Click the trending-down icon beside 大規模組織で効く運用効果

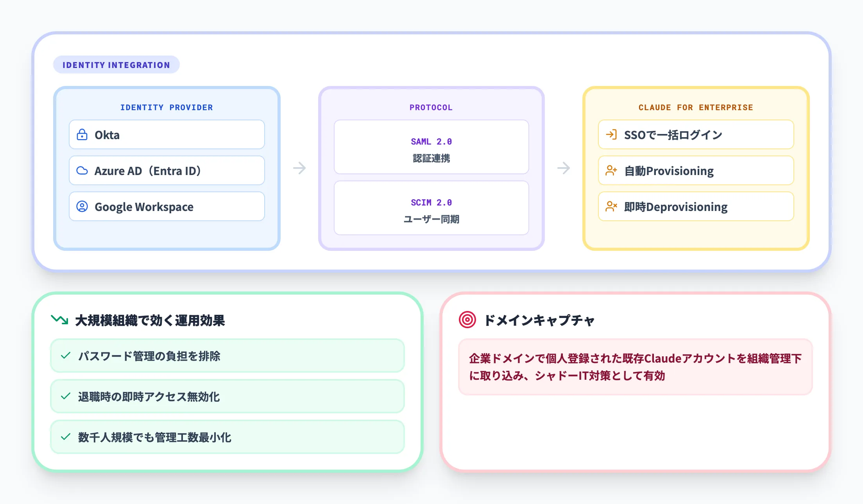point(59,320)
